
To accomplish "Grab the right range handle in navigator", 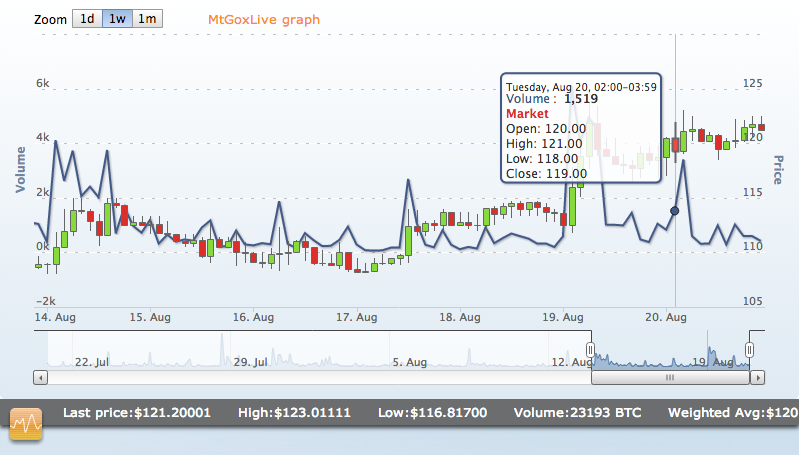I will (x=749, y=350).
